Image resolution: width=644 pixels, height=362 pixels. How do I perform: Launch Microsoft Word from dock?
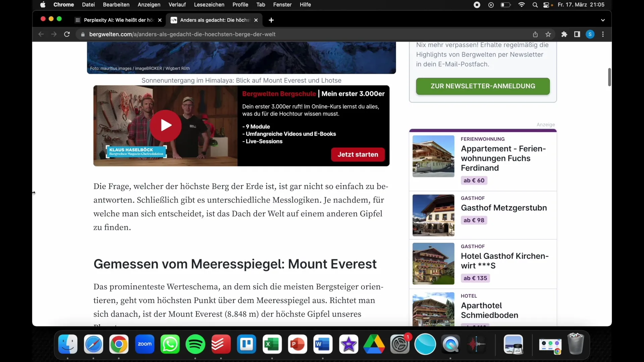(323, 344)
